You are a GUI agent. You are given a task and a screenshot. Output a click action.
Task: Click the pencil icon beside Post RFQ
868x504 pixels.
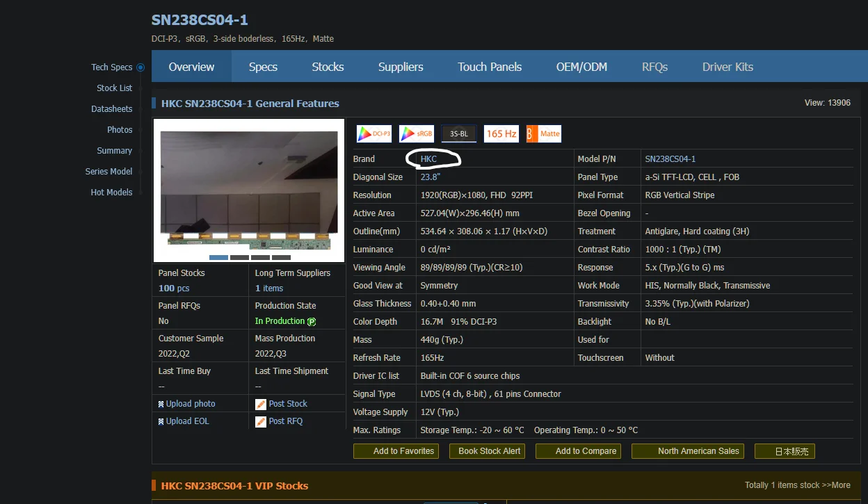[x=261, y=421]
